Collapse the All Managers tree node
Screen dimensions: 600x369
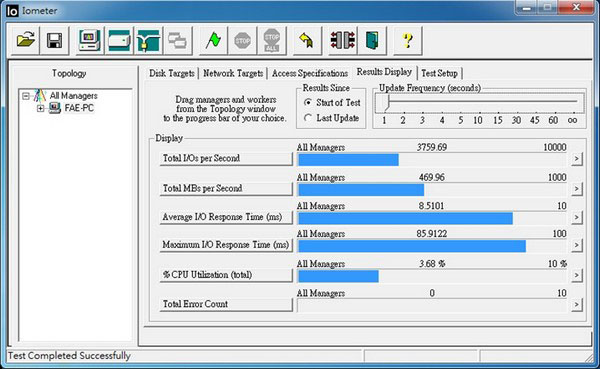26,96
